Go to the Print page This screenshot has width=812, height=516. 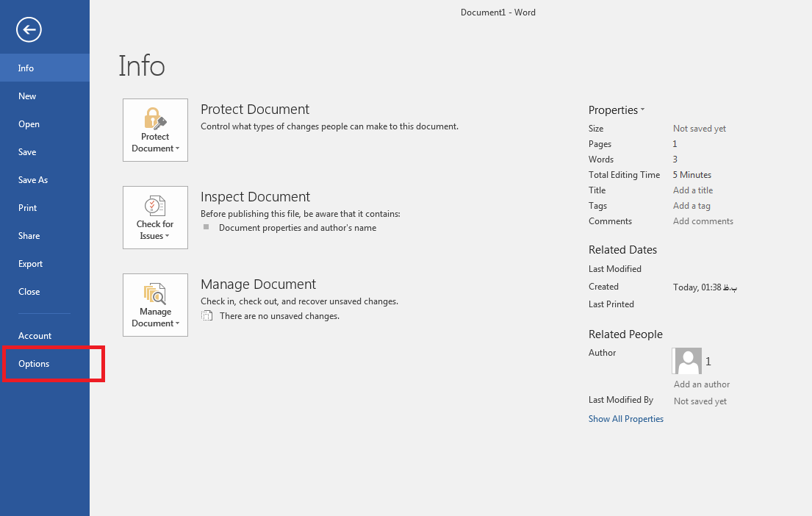click(45, 208)
